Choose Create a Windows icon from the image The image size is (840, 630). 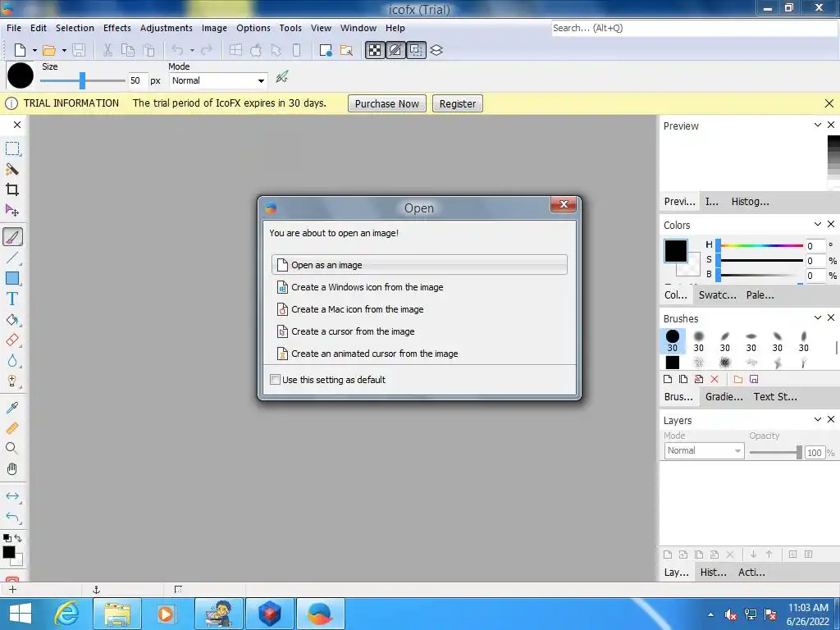419,287
